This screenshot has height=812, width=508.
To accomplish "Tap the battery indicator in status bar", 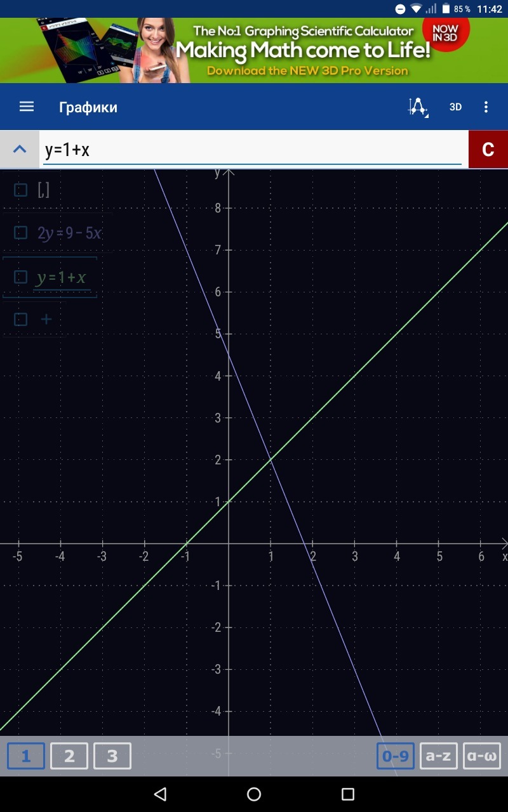I will pos(446,9).
